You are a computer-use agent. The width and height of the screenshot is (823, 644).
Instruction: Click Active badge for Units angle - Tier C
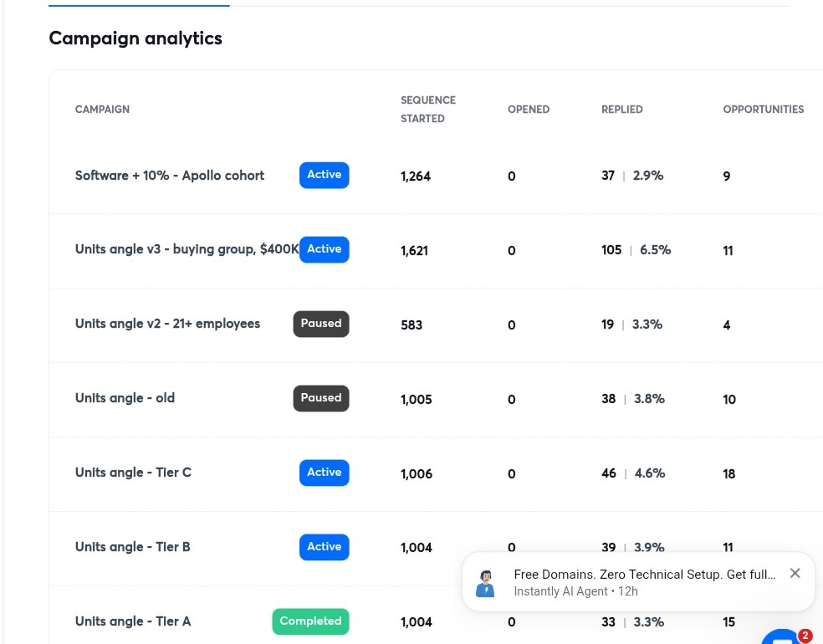(x=324, y=473)
